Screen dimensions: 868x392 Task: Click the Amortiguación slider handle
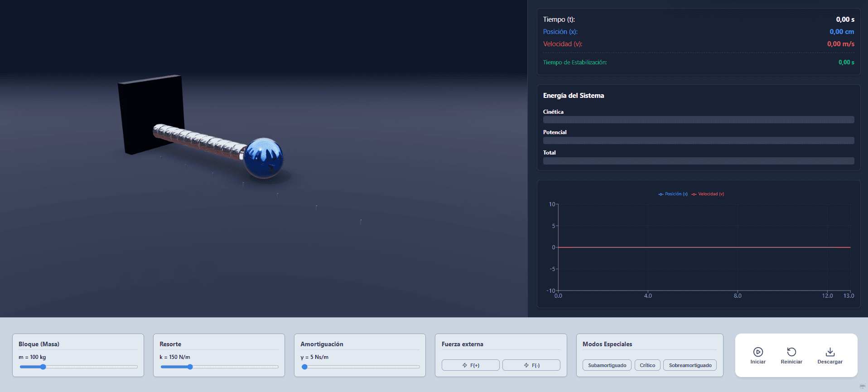[305, 367]
